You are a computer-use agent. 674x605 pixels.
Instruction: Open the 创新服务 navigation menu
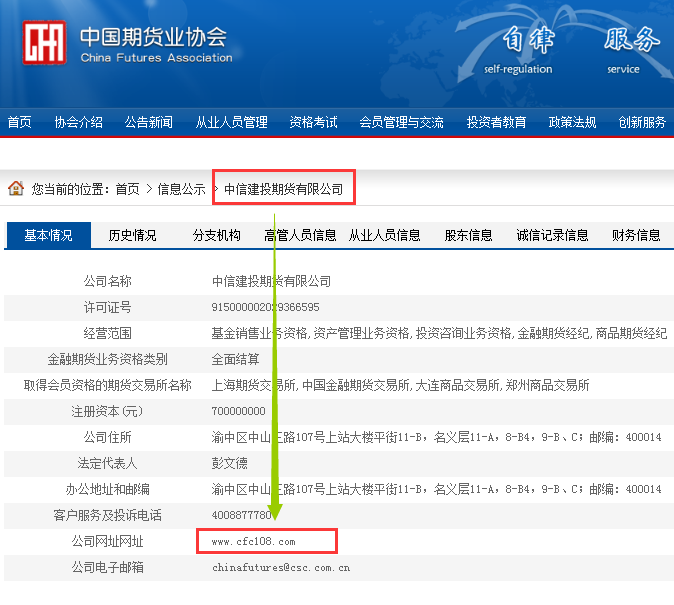coord(642,122)
